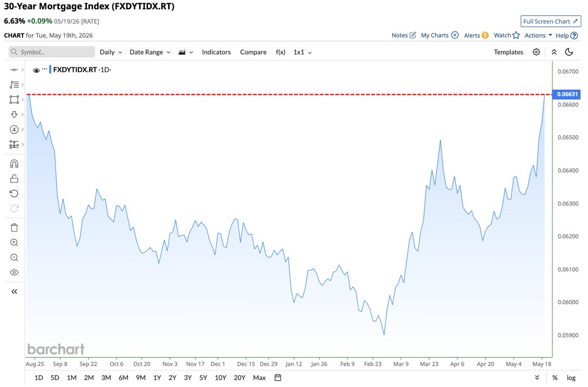Toggle log scale
The height and width of the screenshot is (387, 588).
coord(571,378)
